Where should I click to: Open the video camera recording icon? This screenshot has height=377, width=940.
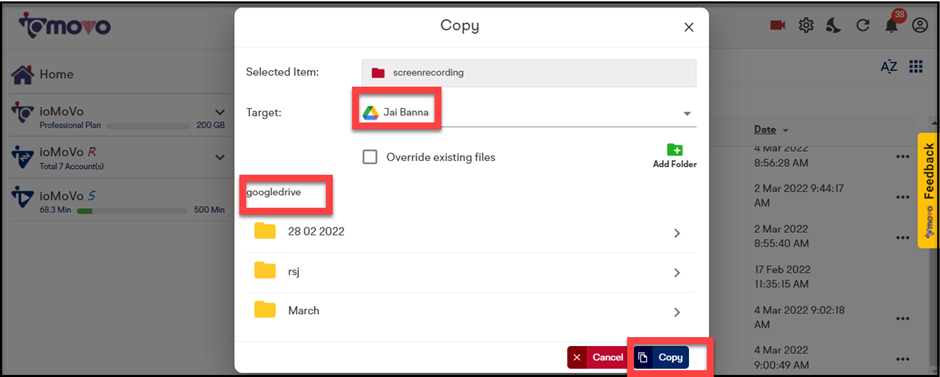778,25
